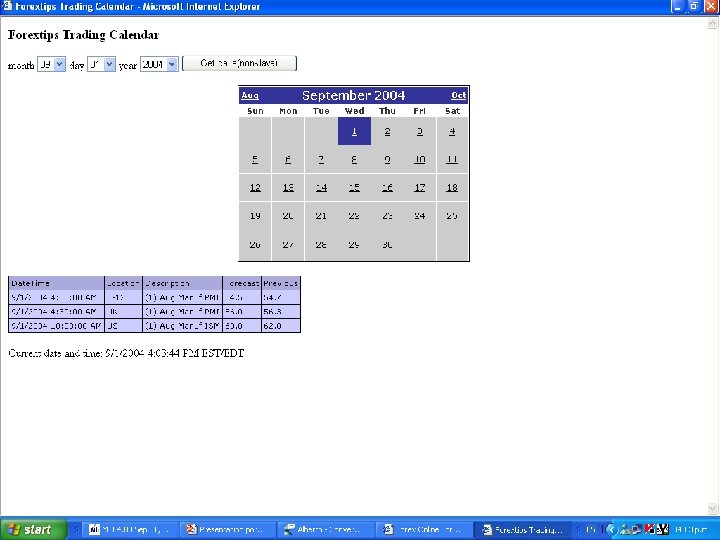Click the Current date and time line
This screenshot has height=540, width=720.
[126, 353]
